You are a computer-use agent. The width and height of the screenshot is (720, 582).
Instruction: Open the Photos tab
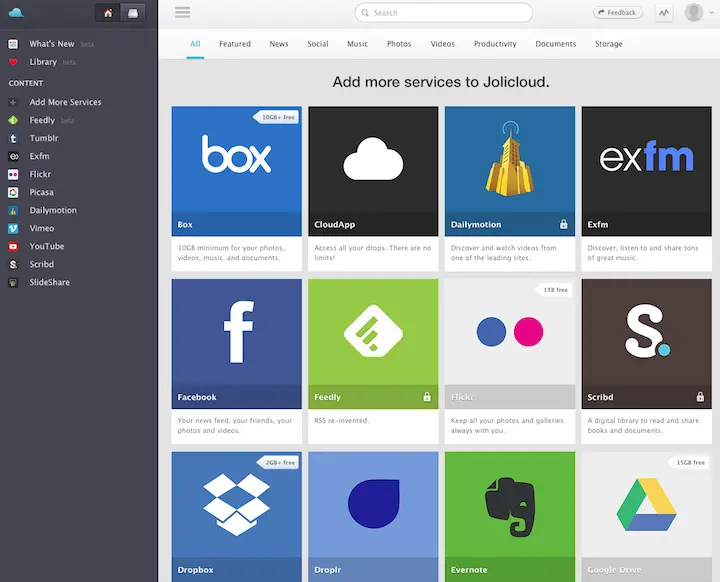coord(399,44)
